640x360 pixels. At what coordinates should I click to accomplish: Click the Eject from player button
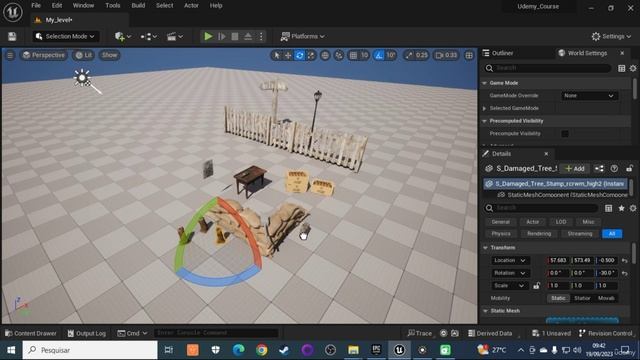248,36
